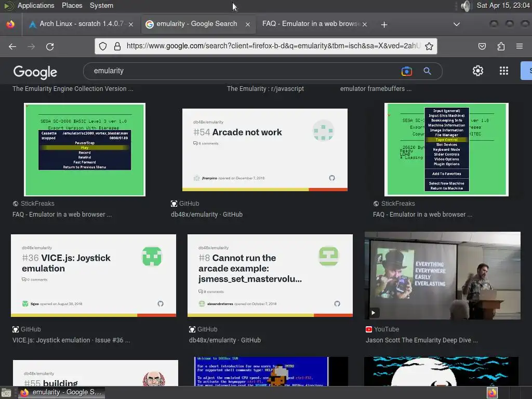Viewport: 532px width, 399px height.
Task: Click the browser back arrow
Action: tap(12, 46)
